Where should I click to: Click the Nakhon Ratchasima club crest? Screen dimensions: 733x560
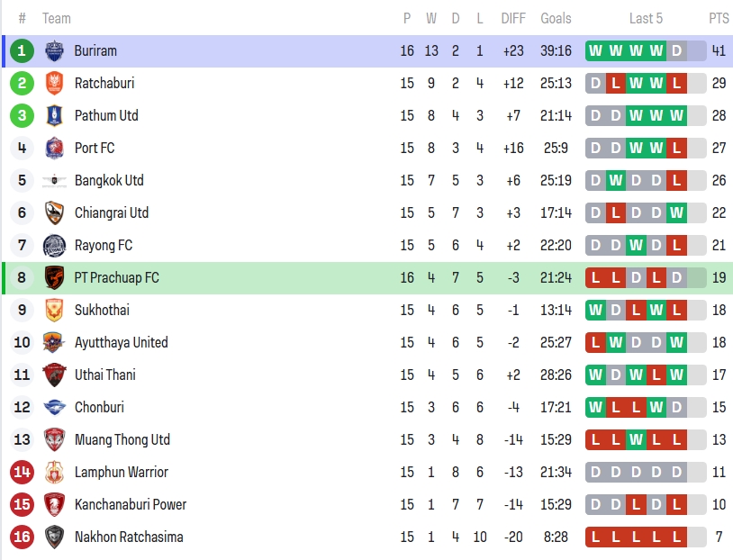point(54,537)
